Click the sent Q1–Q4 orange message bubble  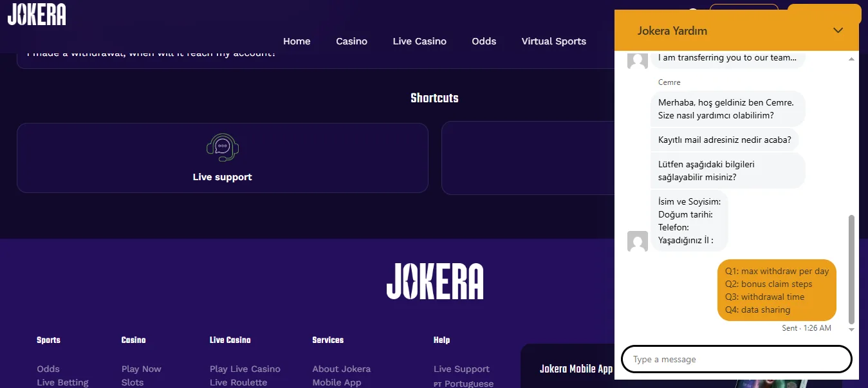coord(777,290)
